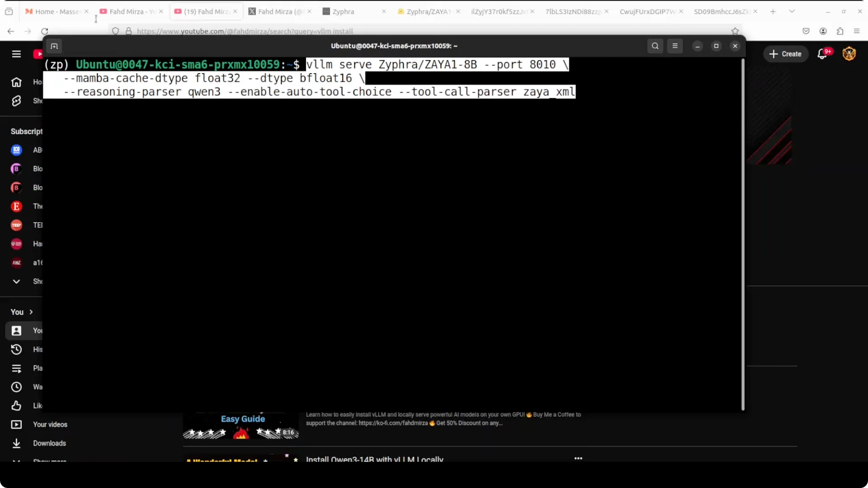Open Watch later clock icon

(16, 387)
